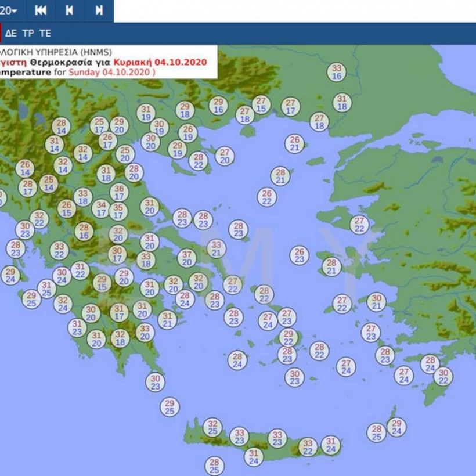Image resolution: width=476 pixels, height=476 pixels.
Task: Click the 29/15 temperature marker
Action: click(x=102, y=283)
